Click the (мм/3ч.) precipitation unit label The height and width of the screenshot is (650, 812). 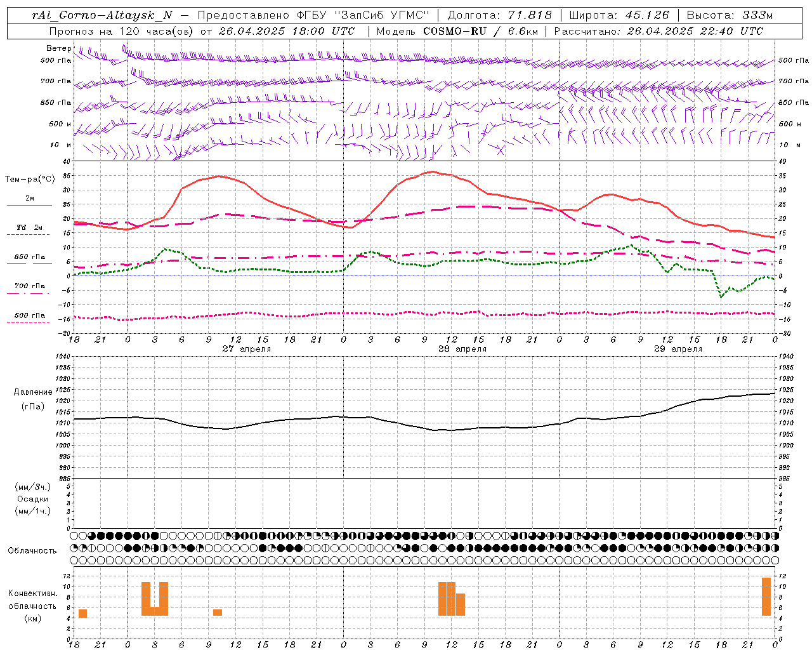[x=33, y=487]
